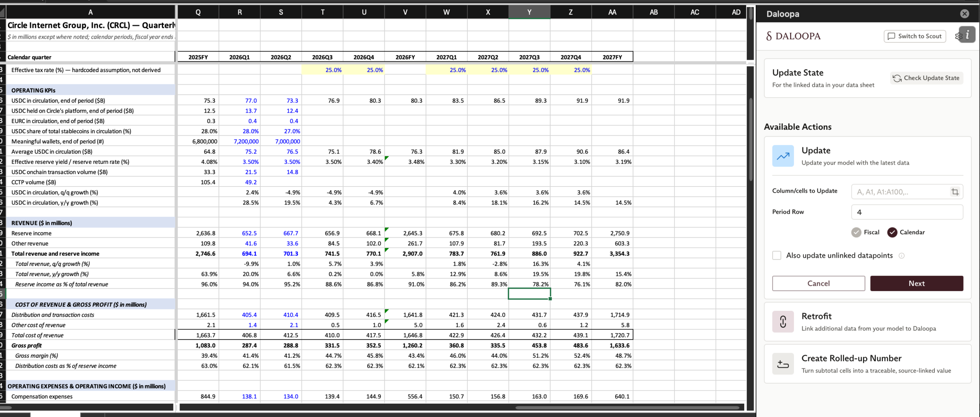The width and height of the screenshot is (980, 417).
Task: Click the 'CCTP volume ($B)' row label
Action: (x=34, y=182)
